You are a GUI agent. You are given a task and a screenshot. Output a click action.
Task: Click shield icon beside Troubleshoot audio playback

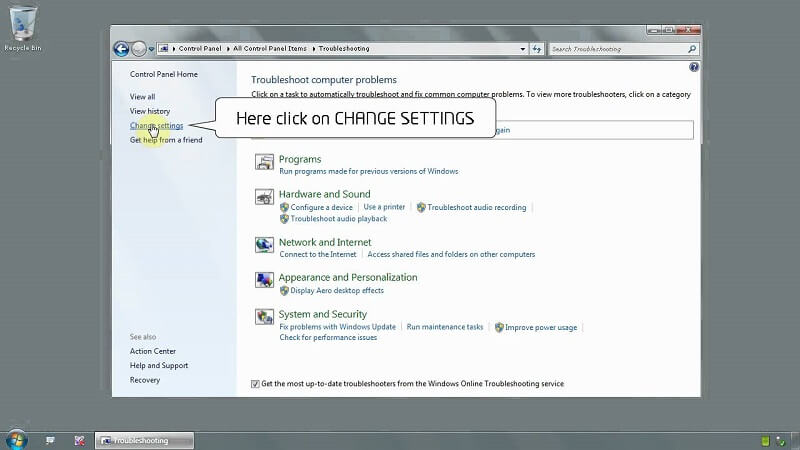(284, 218)
